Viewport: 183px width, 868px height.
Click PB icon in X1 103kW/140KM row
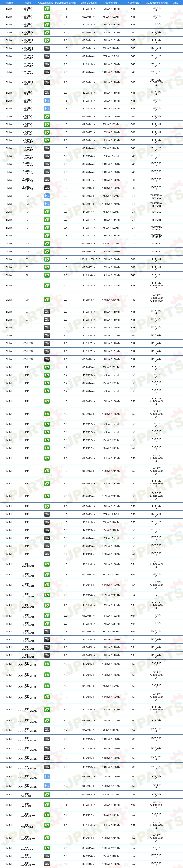click(x=47, y=267)
